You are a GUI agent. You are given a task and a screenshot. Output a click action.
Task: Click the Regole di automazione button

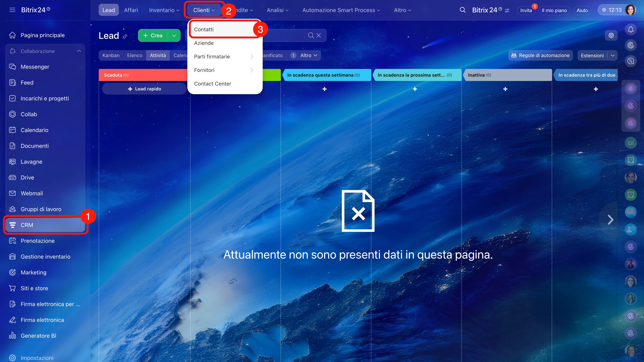click(540, 56)
